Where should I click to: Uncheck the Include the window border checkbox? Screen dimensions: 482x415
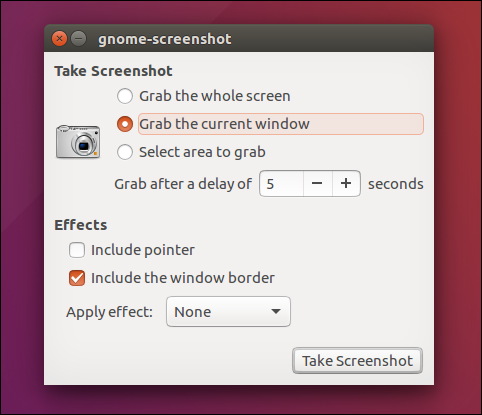(77, 278)
